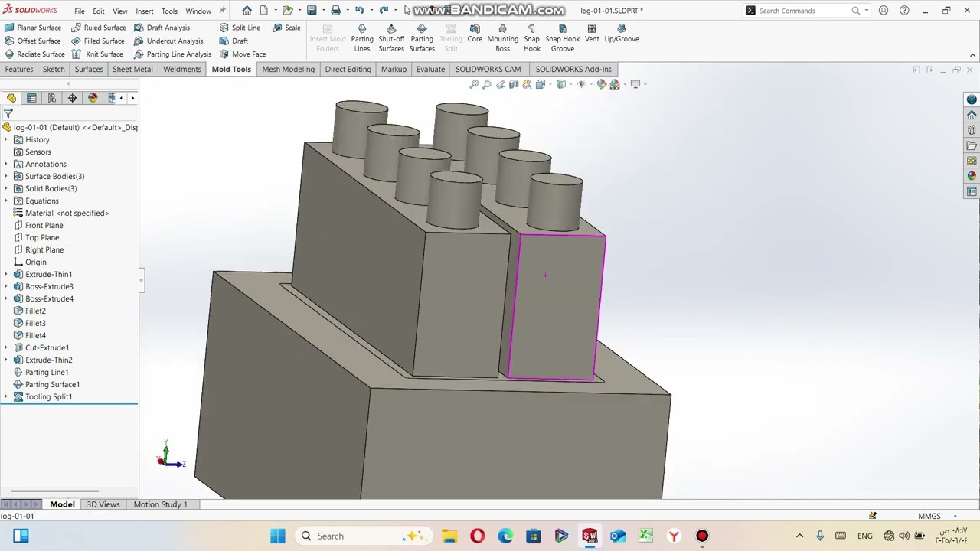Run Undercut Analysis
980x551 pixels.
[168, 41]
